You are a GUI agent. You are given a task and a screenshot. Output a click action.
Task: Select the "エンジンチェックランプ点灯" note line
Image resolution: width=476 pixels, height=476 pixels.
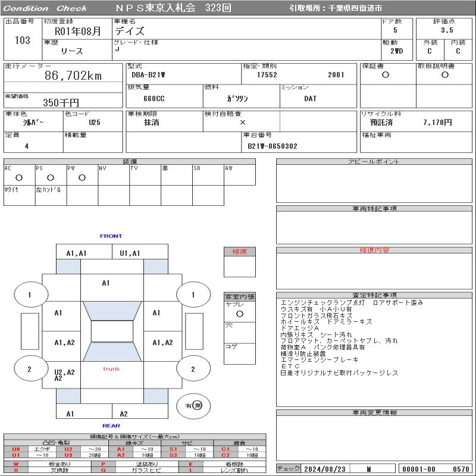click(322, 303)
